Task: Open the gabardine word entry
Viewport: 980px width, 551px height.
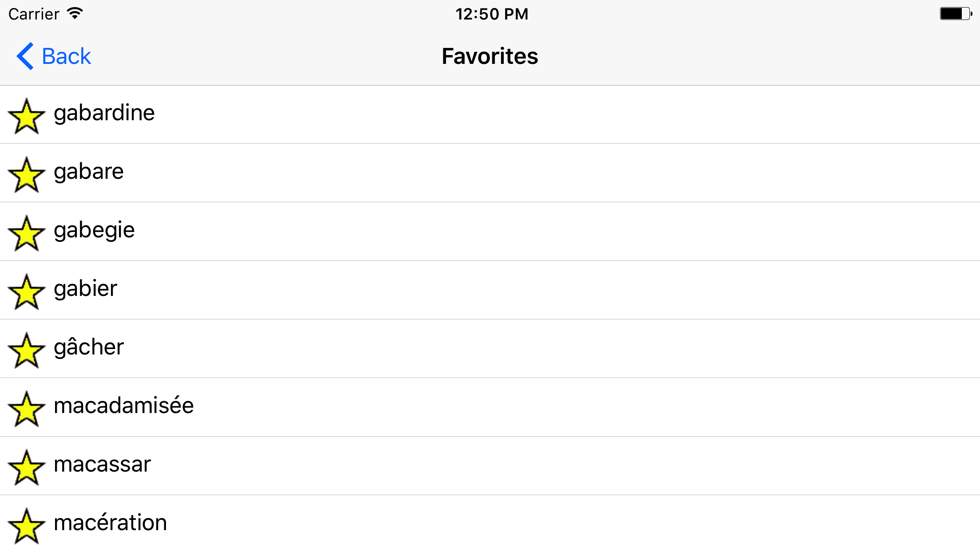Action: click(x=104, y=113)
